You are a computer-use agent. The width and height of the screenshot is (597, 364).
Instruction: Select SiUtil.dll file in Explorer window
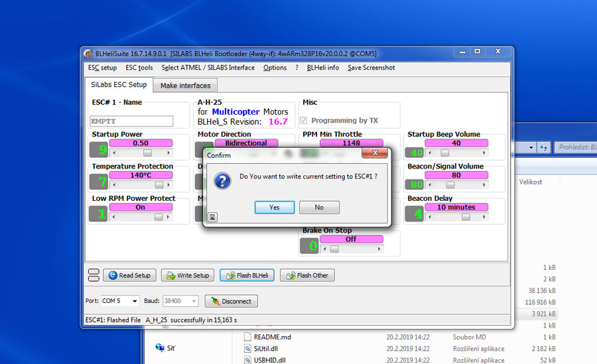click(x=266, y=348)
